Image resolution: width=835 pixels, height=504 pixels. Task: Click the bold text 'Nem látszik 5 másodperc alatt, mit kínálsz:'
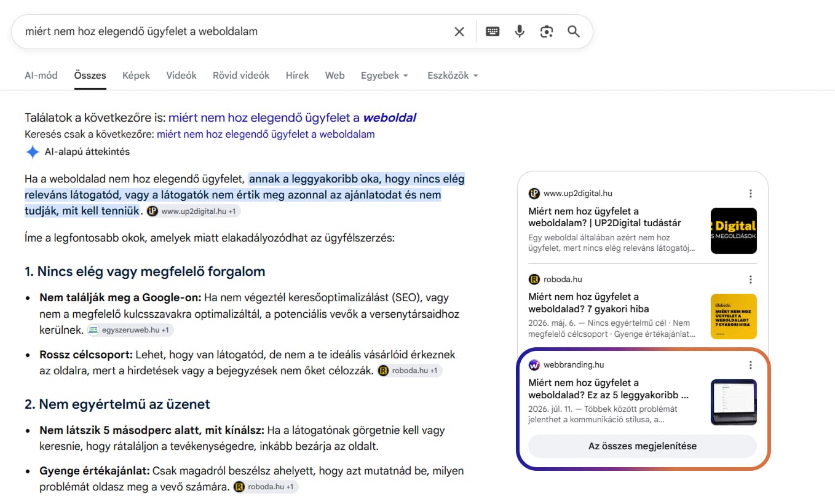pyautogui.click(x=152, y=430)
